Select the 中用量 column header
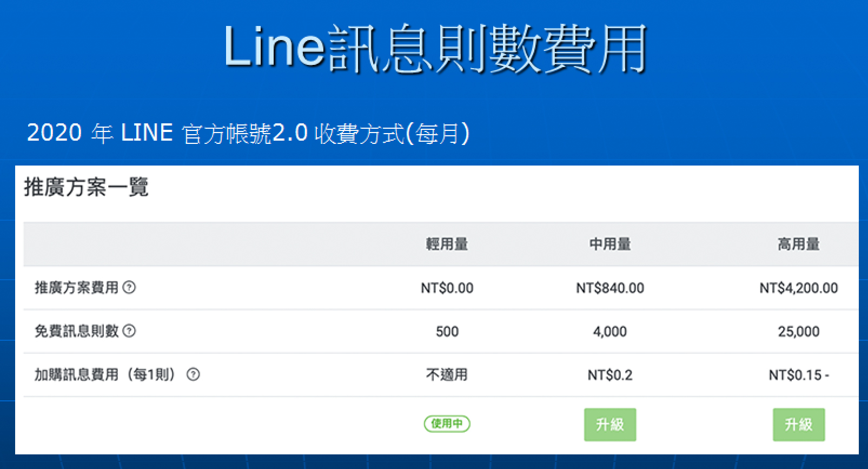This screenshot has height=469, width=868. (610, 245)
